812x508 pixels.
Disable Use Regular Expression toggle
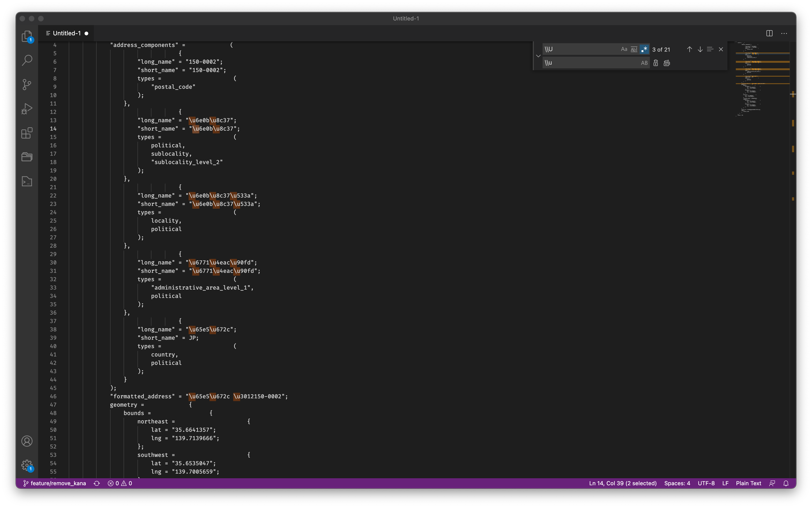point(644,49)
